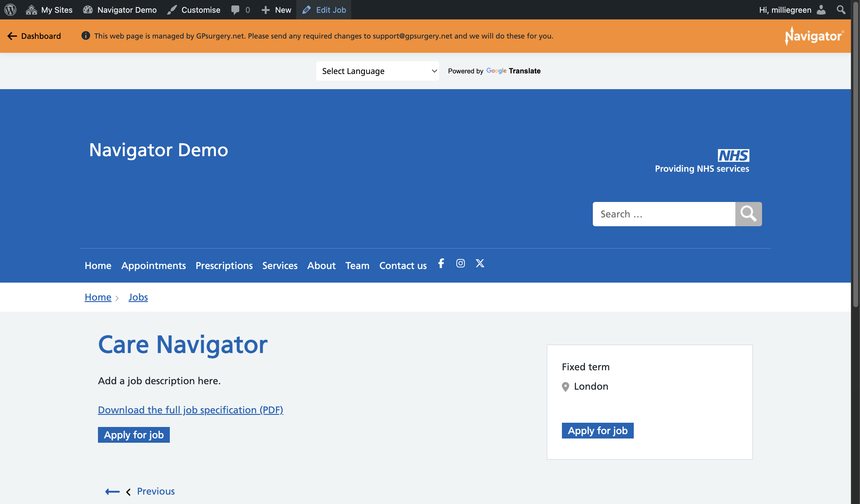The width and height of the screenshot is (860, 504).
Task: Open Navigator Demo admin bar menu
Action: 120,10
